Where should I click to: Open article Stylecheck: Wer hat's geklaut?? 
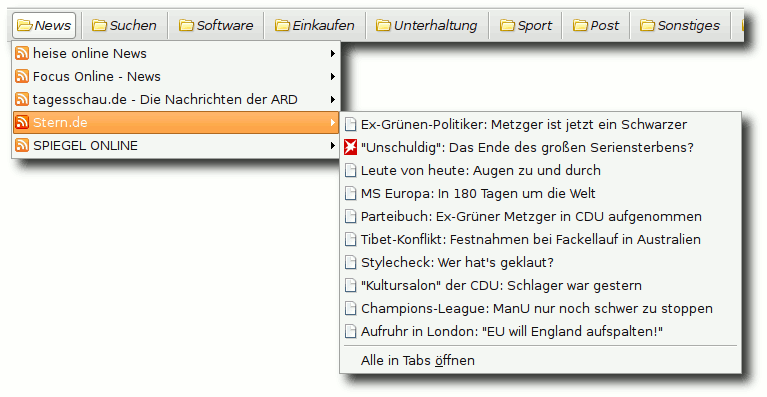coord(541,262)
